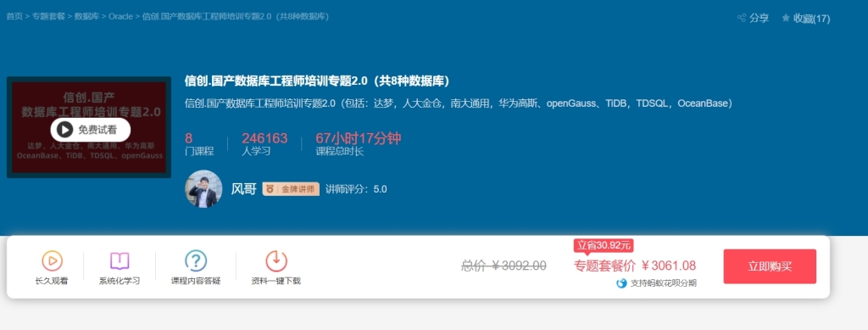Click the 首页 breadcrumb link

tap(14, 17)
